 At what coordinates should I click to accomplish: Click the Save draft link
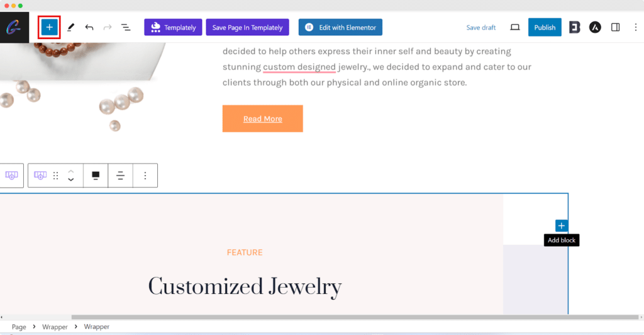[x=481, y=28]
